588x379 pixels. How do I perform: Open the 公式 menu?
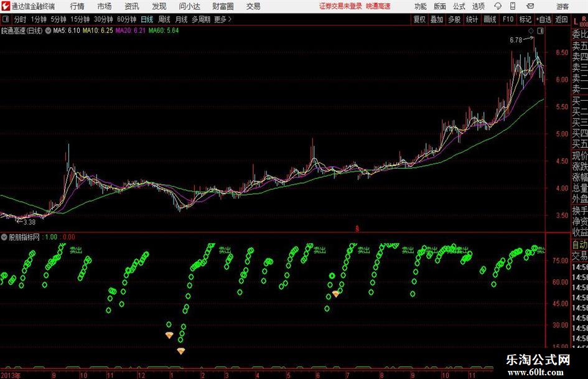[x=459, y=6]
